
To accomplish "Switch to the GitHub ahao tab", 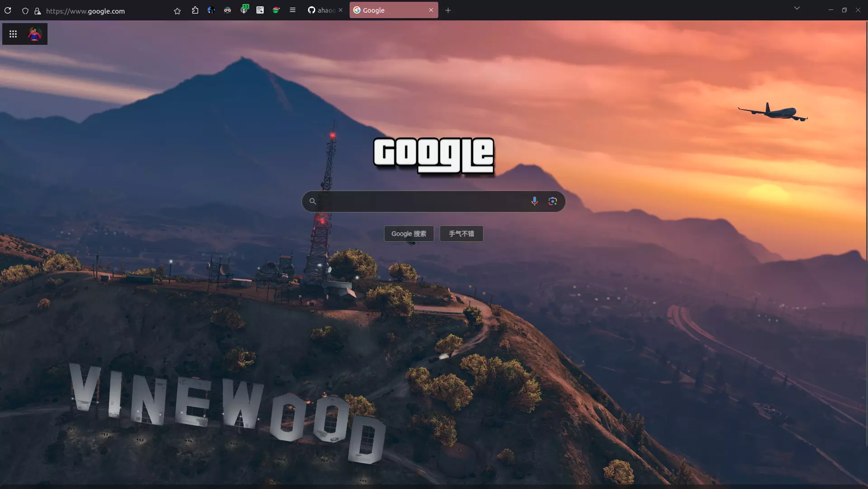I will (x=321, y=10).
